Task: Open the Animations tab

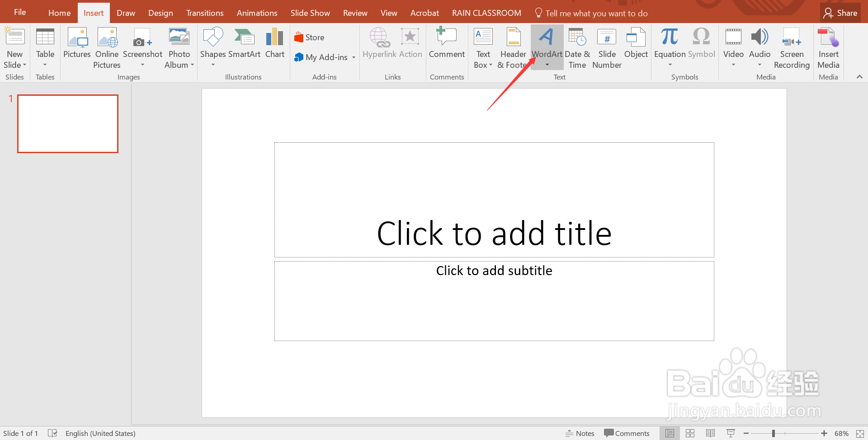Action: coord(257,13)
